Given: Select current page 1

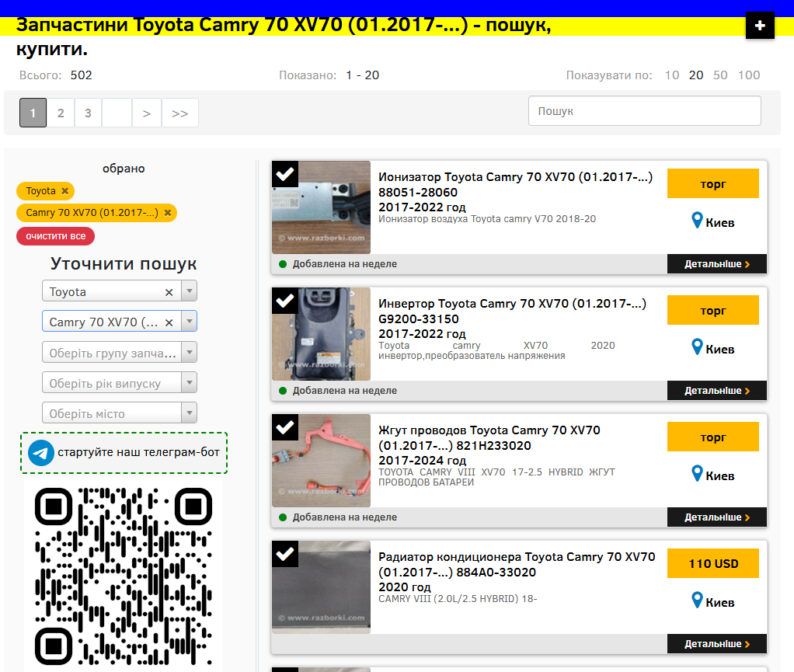Looking at the screenshot, I should coord(33,113).
